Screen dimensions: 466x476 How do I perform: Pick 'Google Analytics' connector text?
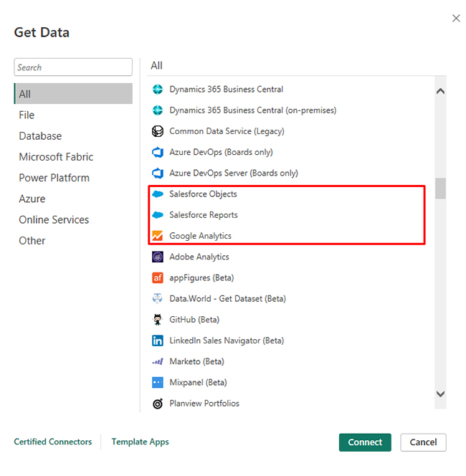click(200, 236)
